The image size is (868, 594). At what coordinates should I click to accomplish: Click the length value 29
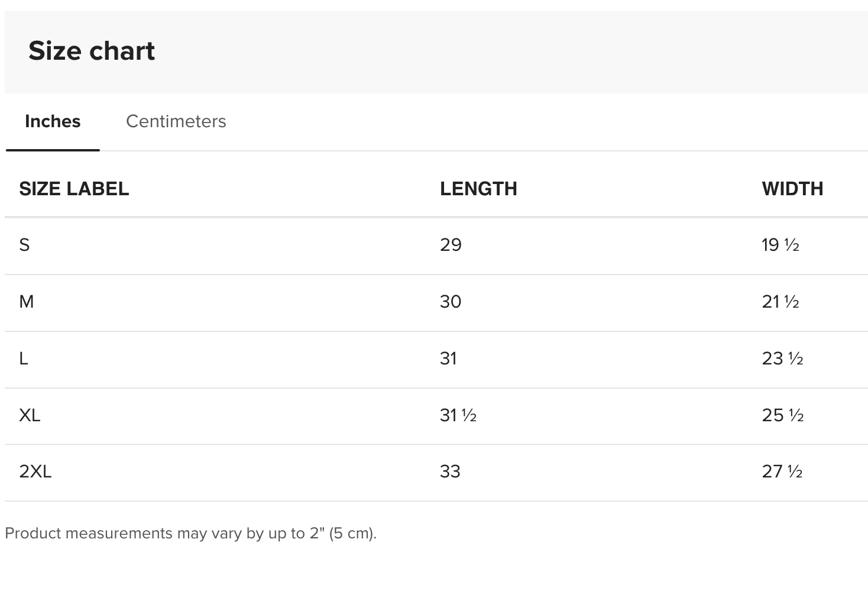(x=451, y=245)
